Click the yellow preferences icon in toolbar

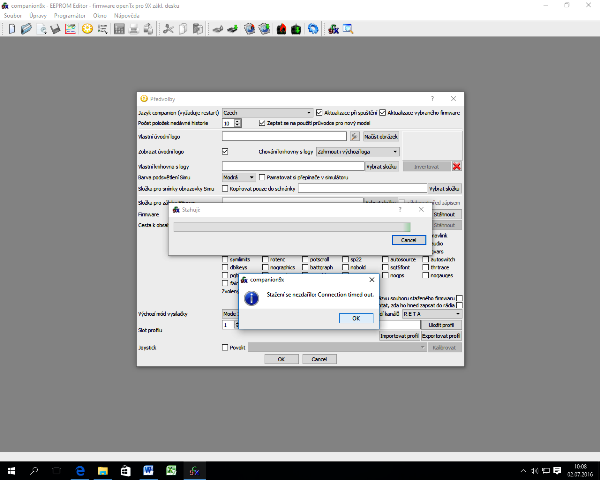pos(87,29)
